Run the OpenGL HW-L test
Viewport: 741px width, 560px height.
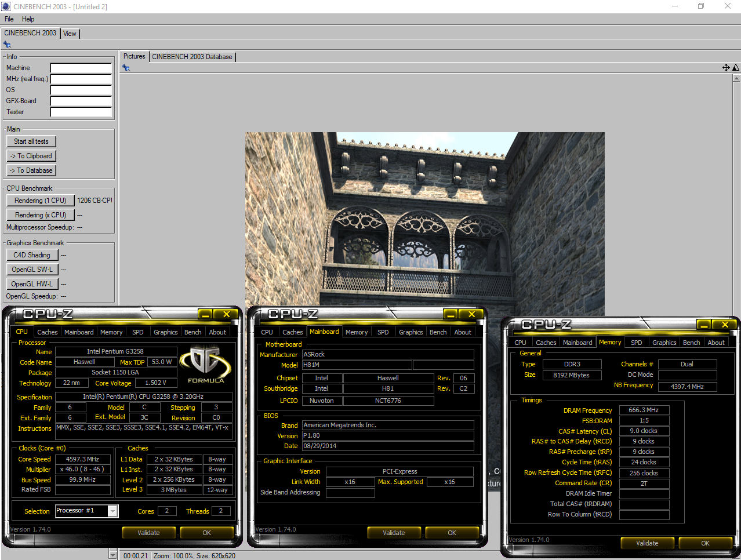tap(32, 284)
